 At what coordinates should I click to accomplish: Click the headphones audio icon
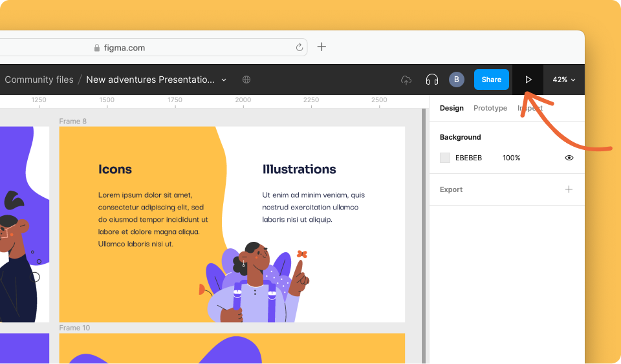pos(431,80)
